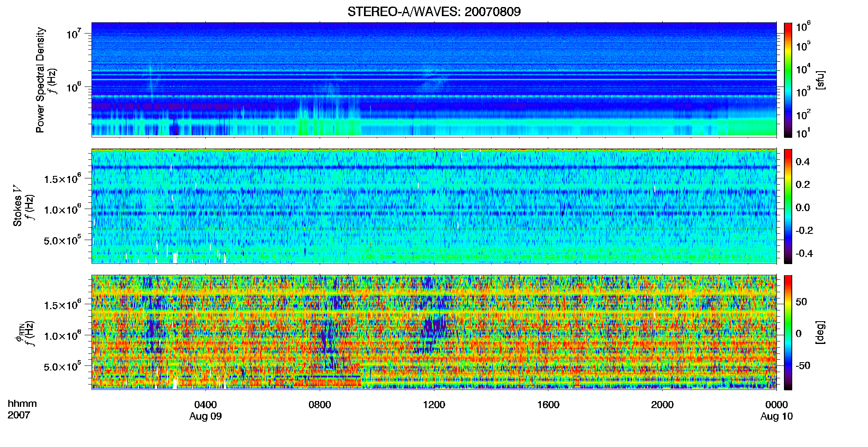Click the hhmm axis caption
Screen dimensions: 868x447
coord(22,404)
